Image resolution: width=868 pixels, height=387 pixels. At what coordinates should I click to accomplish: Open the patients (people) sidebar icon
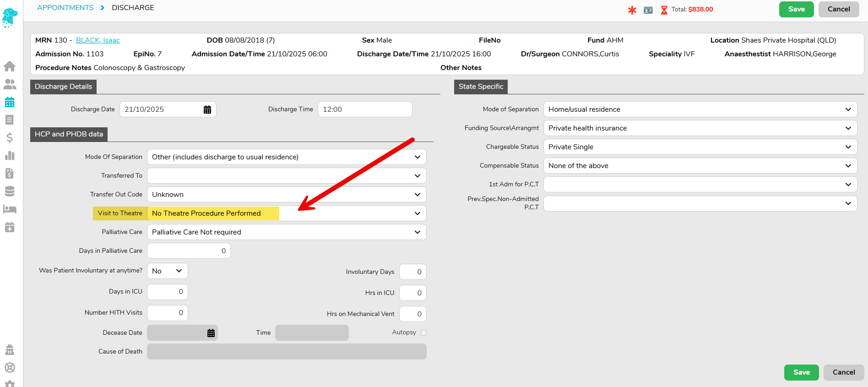click(10, 84)
